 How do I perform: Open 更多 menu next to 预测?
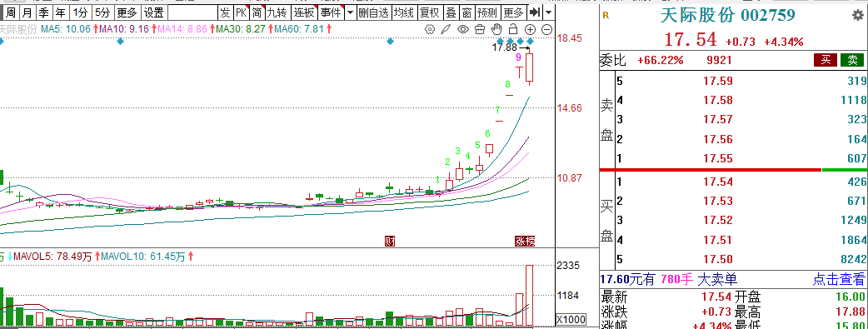click(x=513, y=12)
